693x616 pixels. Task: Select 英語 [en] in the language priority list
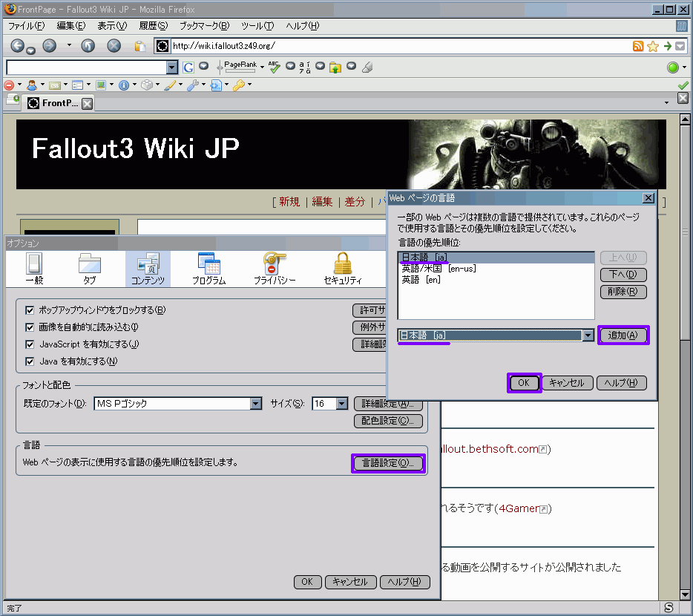tap(421, 280)
